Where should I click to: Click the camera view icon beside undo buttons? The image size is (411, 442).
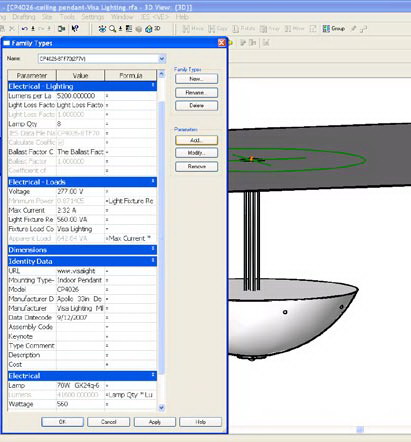[x=61, y=29]
